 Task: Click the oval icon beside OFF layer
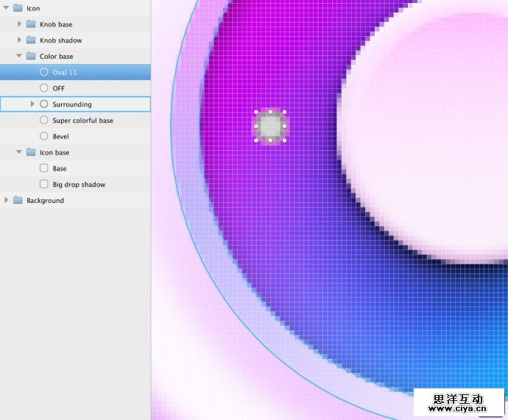[x=44, y=88]
